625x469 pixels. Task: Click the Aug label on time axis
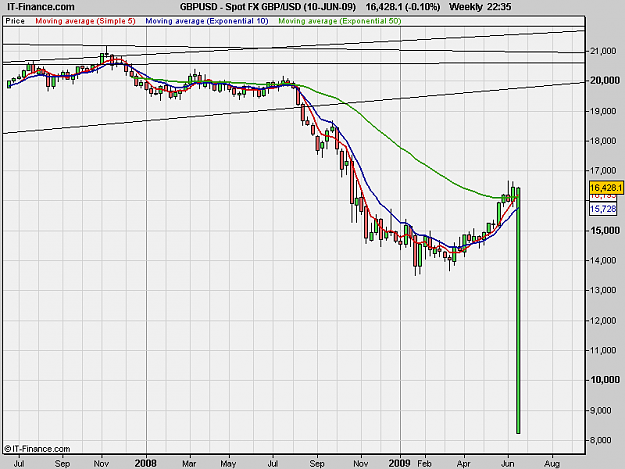click(x=552, y=464)
